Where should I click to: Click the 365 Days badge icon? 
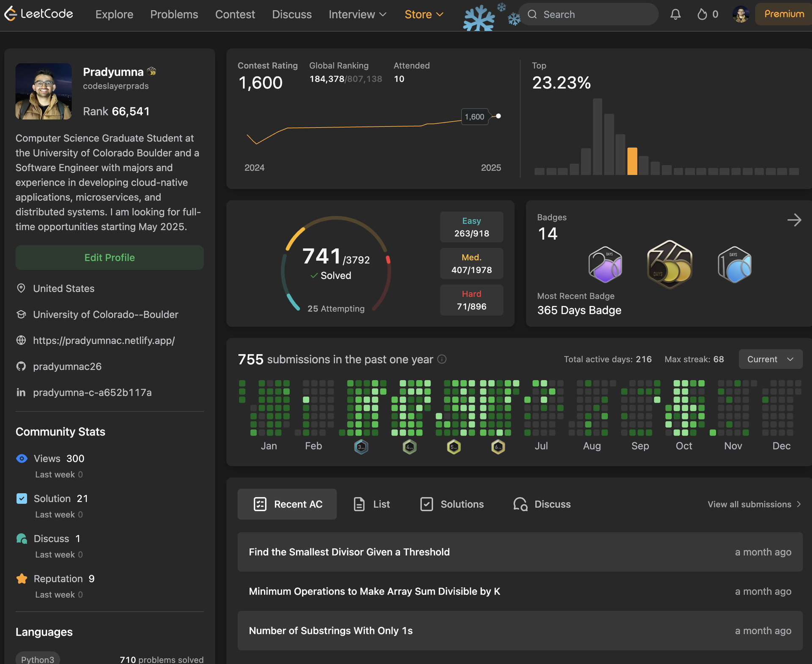[x=669, y=265]
